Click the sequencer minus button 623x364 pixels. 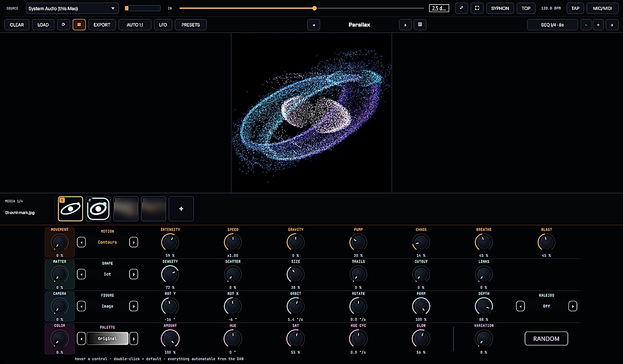coord(586,25)
